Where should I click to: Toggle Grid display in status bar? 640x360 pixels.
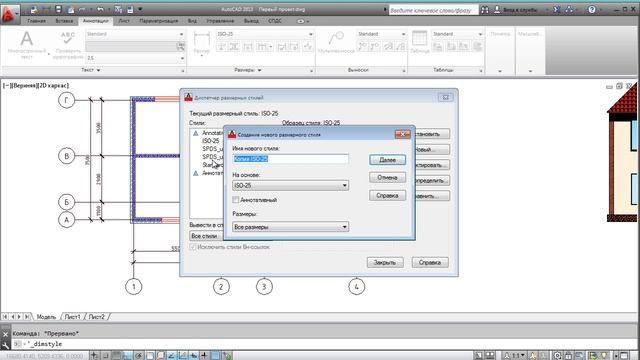[x=117, y=356]
